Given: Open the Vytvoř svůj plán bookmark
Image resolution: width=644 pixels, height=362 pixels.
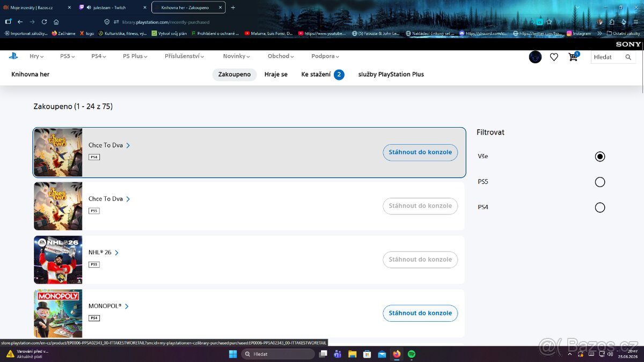Looking at the screenshot, I should [x=169, y=33].
